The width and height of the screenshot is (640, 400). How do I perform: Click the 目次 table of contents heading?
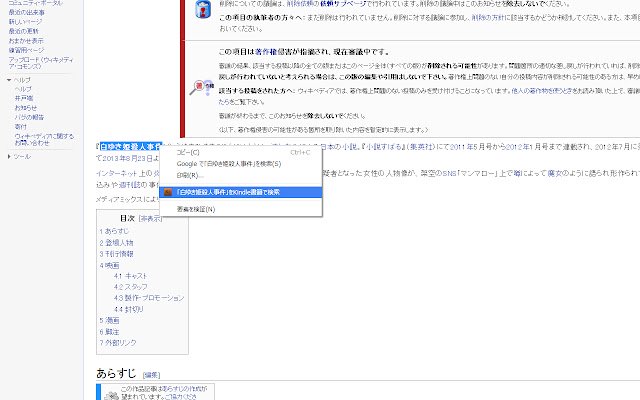point(127,218)
